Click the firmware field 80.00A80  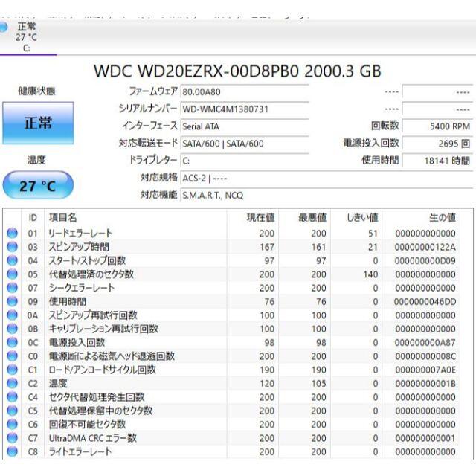click(x=245, y=91)
